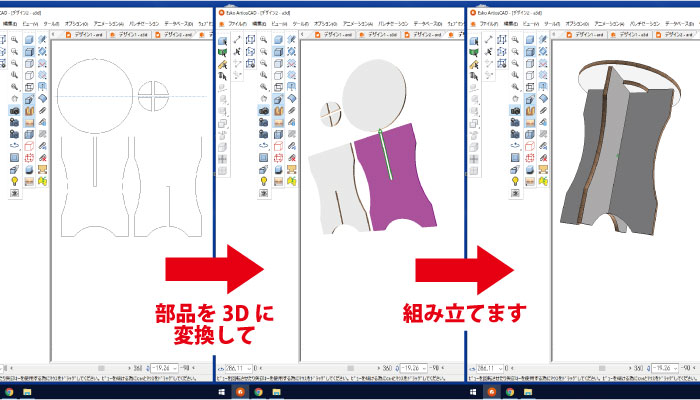The width and height of the screenshot is (700, 400).
Task: Toggle the highlighted brown wood icon in assembled-stool window
Action: (x=529, y=110)
